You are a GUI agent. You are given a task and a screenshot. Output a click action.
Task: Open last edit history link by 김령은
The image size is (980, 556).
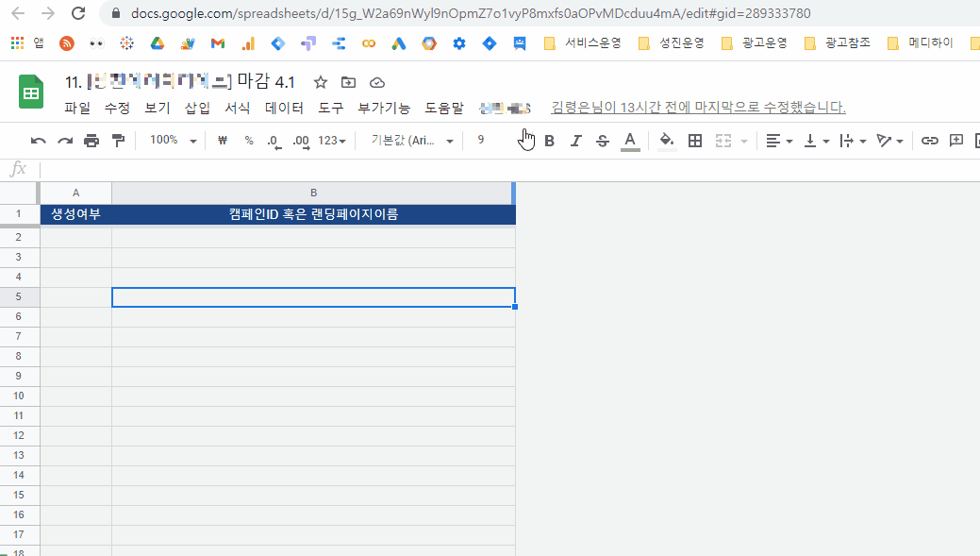click(698, 108)
